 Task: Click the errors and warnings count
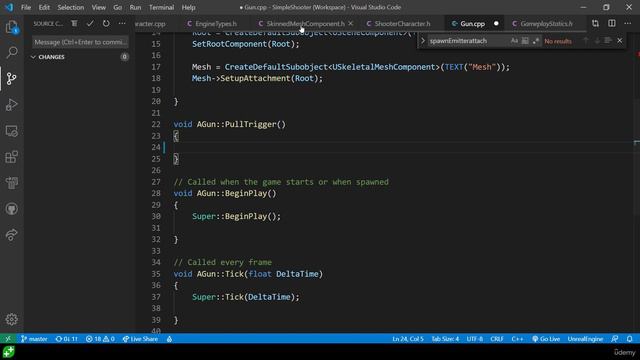pyautogui.click(x=100, y=339)
